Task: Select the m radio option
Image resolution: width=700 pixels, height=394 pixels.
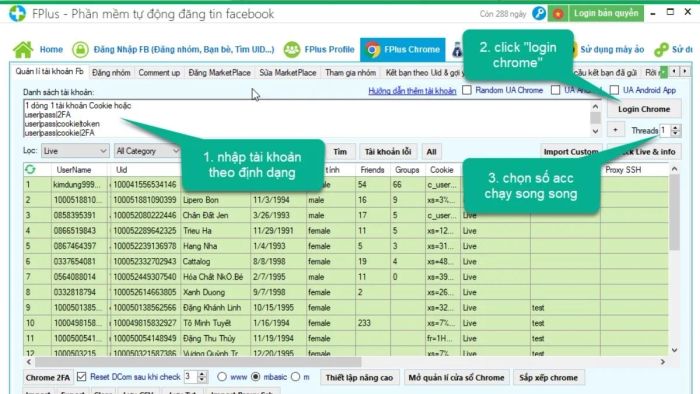Action: click(x=295, y=377)
